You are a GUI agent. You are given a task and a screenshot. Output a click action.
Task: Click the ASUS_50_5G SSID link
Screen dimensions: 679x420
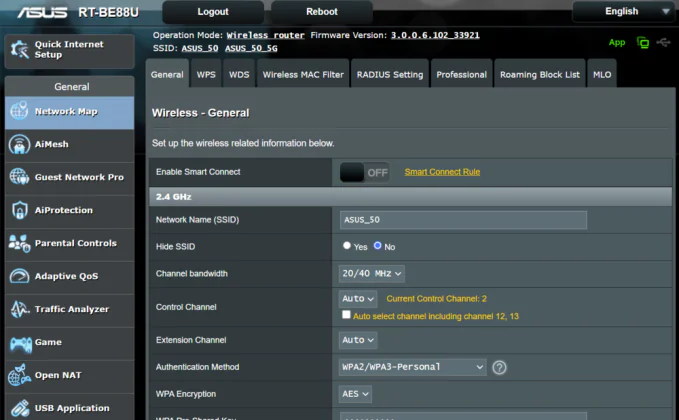coord(251,48)
